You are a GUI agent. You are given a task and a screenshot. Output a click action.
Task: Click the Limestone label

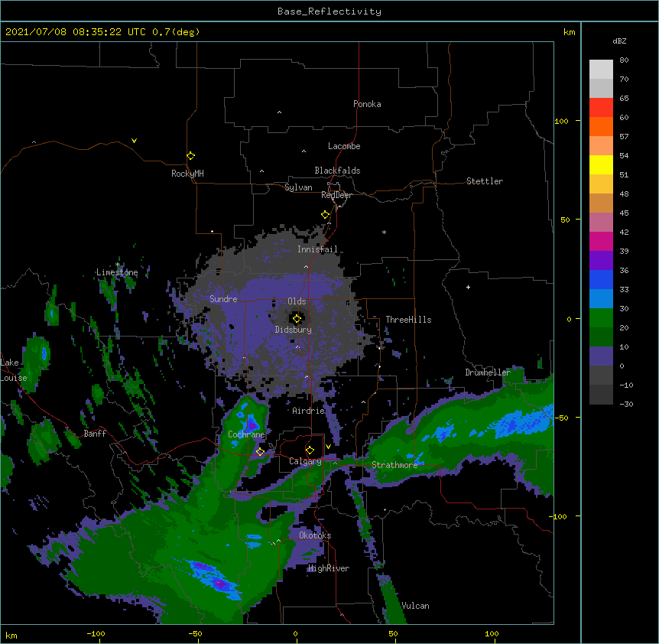(117, 272)
